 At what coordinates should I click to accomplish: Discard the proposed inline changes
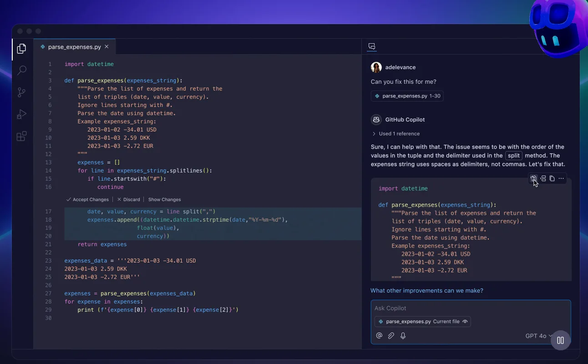pos(128,199)
